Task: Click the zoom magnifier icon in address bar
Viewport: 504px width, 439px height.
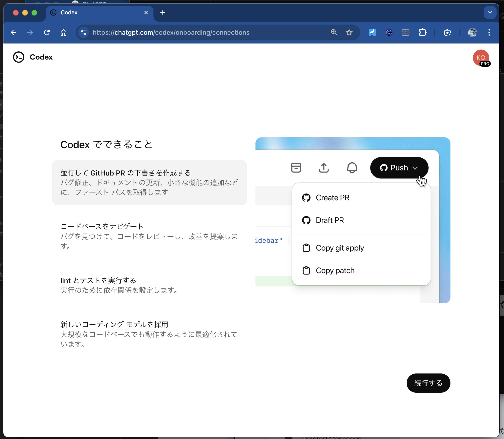Action: (334, 33)
